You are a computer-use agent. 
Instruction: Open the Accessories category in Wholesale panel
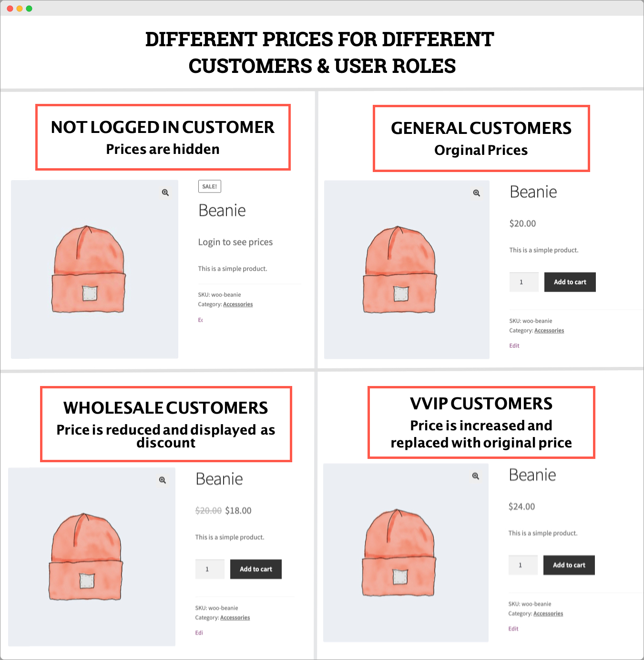pyautogui.click(x=235, y=617)
